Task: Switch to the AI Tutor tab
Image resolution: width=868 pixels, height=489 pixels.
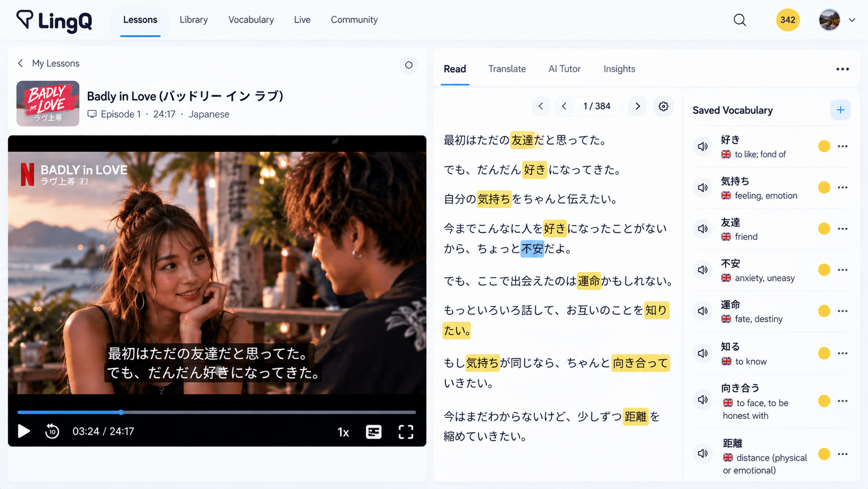Action: tap(564, 69)
